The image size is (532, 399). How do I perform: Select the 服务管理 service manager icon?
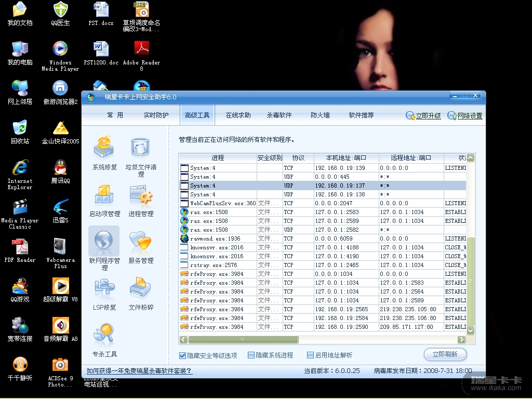141,243
